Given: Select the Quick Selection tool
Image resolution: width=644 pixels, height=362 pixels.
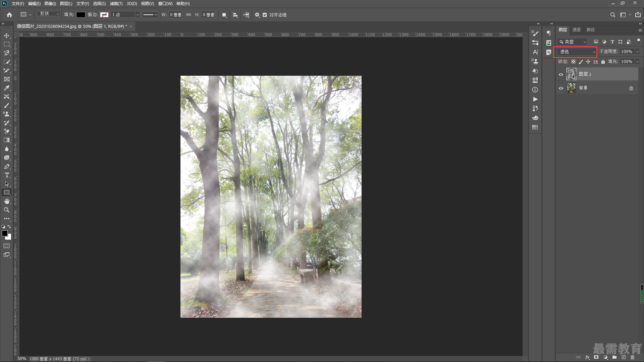Looking at the screenshot, I should (x=7, y=62).
